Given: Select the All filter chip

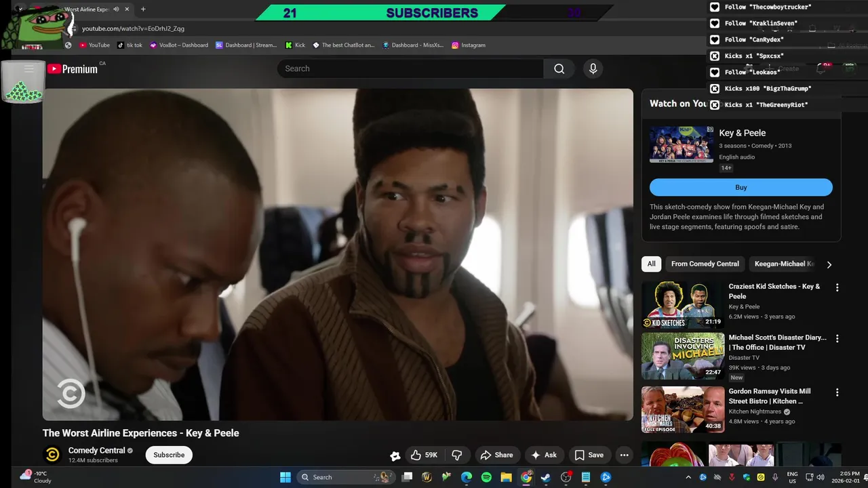Looking at the screenshot, I should click(652, 264).
